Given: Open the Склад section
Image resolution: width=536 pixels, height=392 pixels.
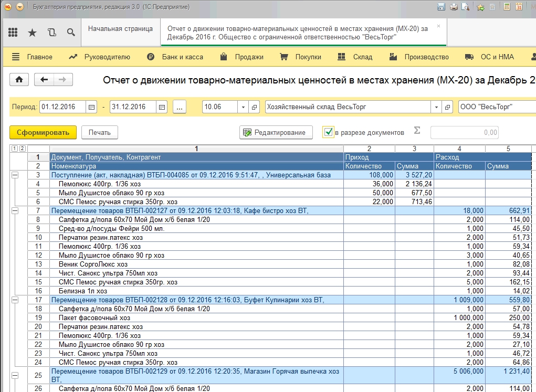Looking at the screenshot, I should tap(355, 57).
